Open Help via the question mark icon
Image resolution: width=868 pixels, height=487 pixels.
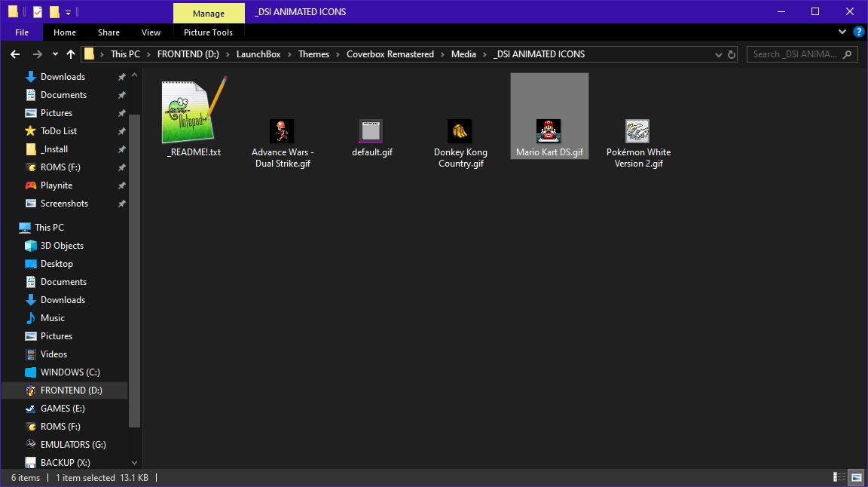tap(859, 32)
